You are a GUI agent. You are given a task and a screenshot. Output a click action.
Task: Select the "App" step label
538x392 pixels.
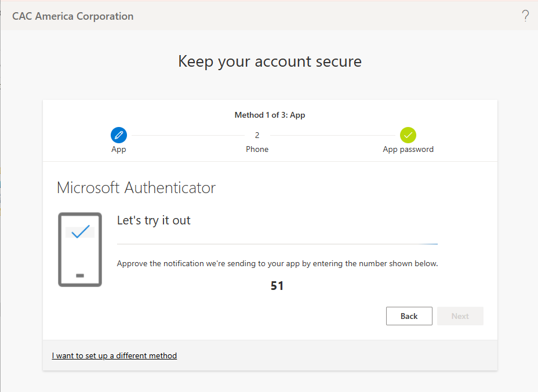click(x=119, y=149)
